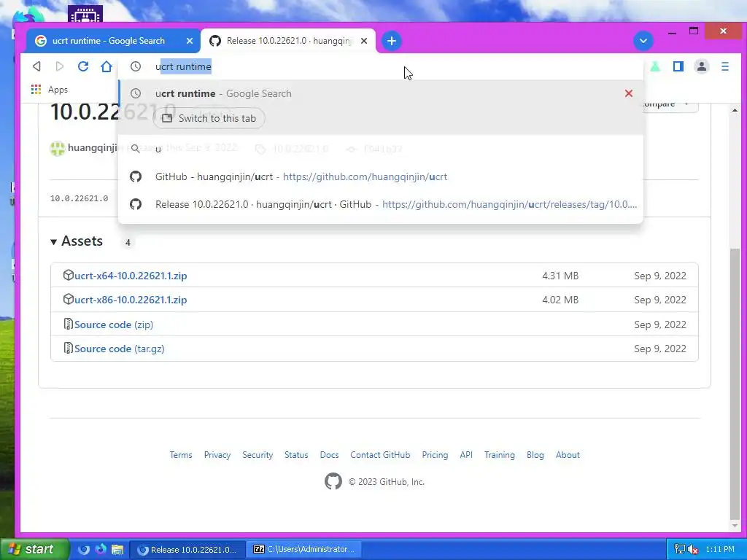Click the forward navigation arrow
Screen dimensions: 747x560
(60, 66)
